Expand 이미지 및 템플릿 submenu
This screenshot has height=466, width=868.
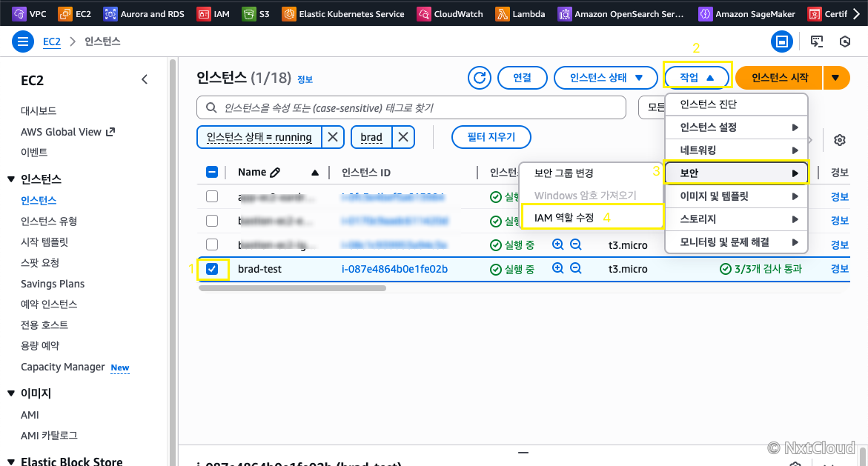pos(736,196)
